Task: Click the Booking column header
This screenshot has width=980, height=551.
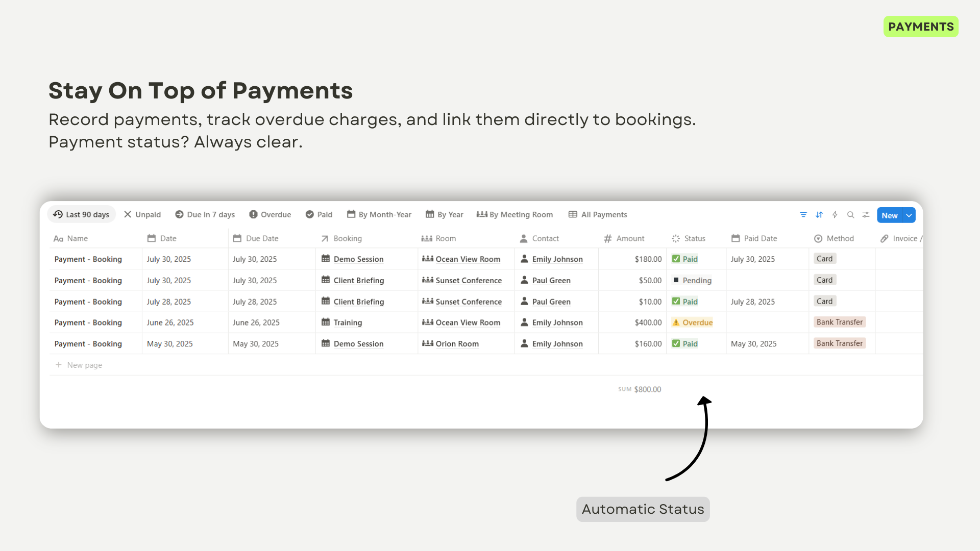Action: (341, 238)
